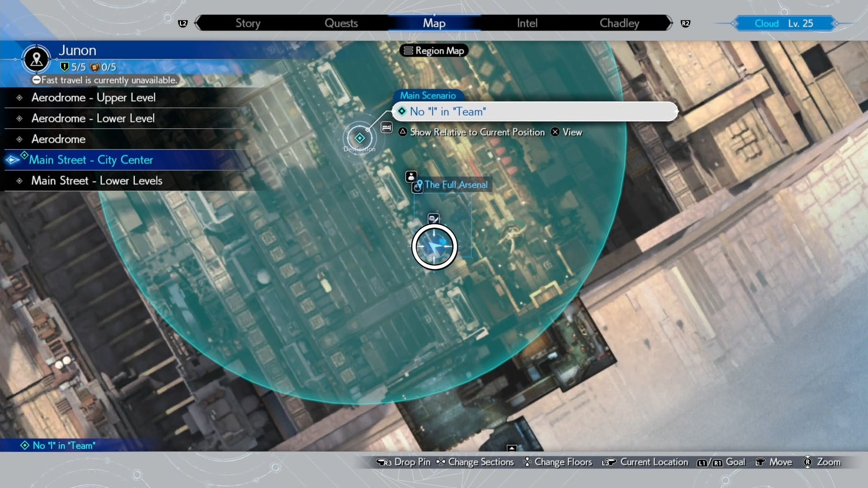Click the bench rest icon near destination
Image resolution: width=868 pixels, height=488 pixels.
387,128
